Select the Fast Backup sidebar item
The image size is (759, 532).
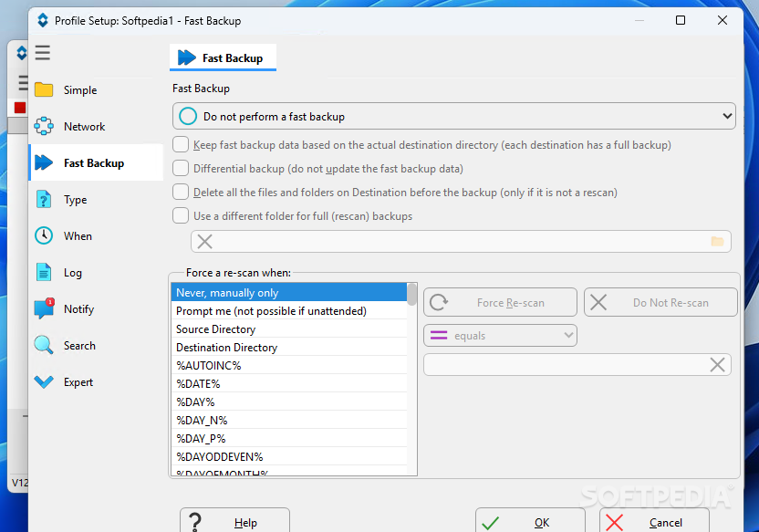(x=97, y=162)
